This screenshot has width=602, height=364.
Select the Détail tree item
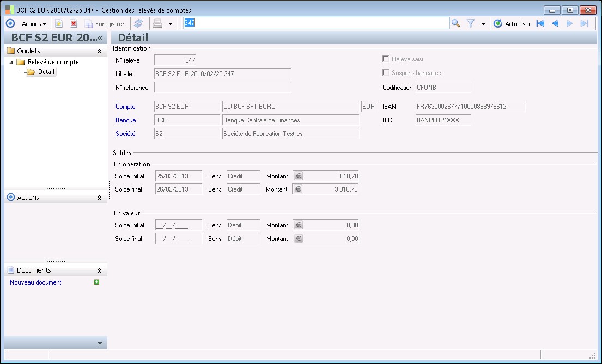46,72
